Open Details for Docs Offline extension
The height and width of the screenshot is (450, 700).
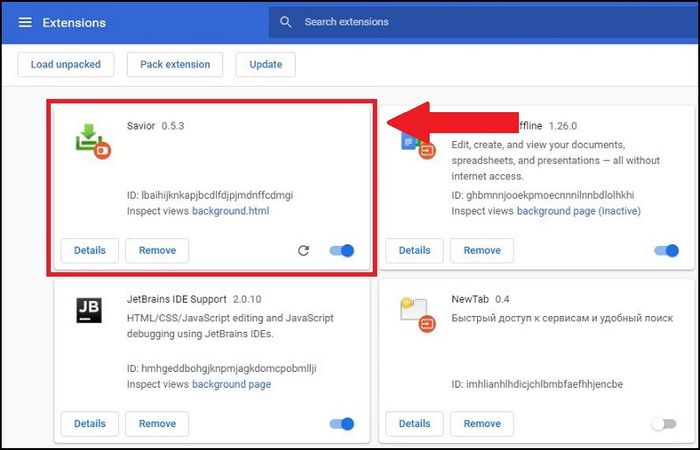(414, 250)
